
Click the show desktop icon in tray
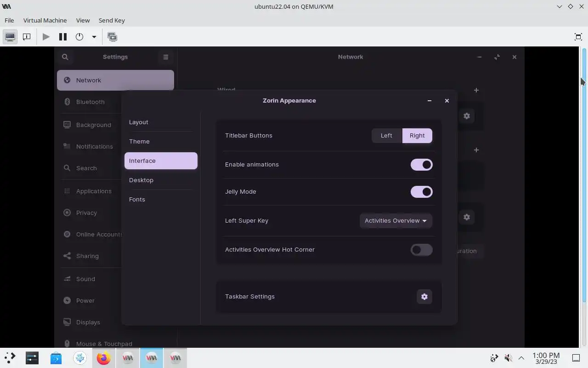[x=576, y=358]
